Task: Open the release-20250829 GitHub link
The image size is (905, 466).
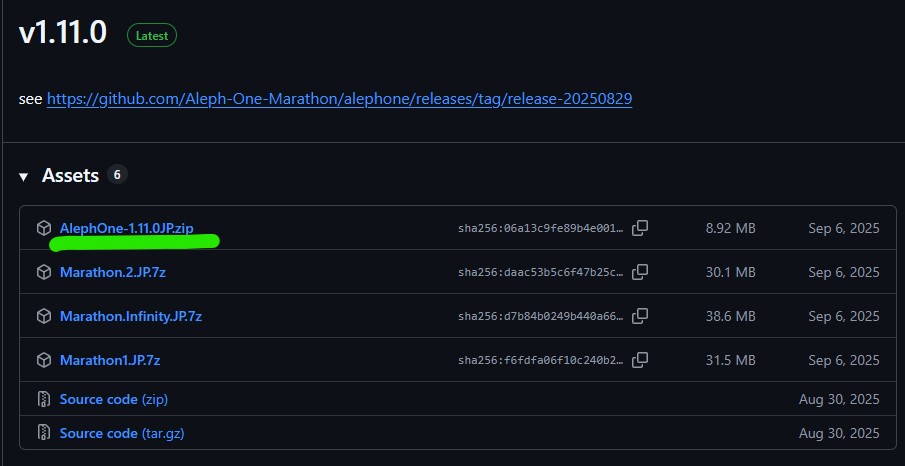Action: point(339,99)
